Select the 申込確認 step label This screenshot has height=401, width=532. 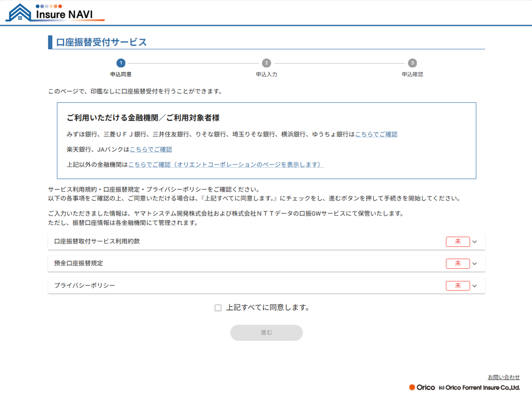click(x=412, y=75)
